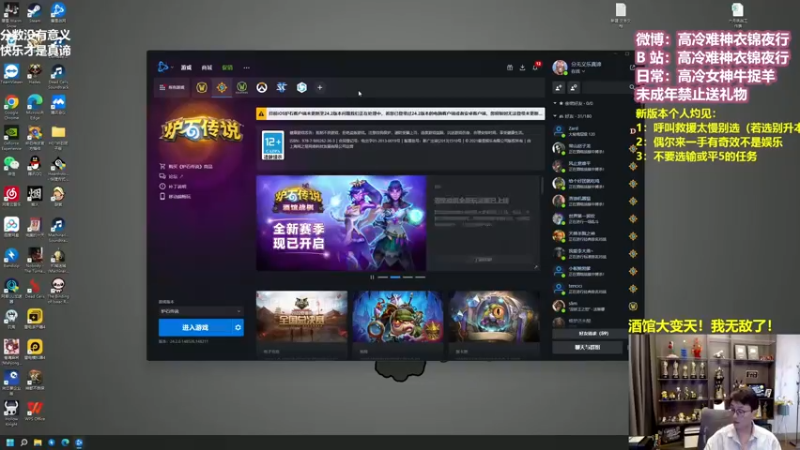800x450 pixels.
Task: Open Battle.net desktop shortcut at top
Action: tap(58, 12)
